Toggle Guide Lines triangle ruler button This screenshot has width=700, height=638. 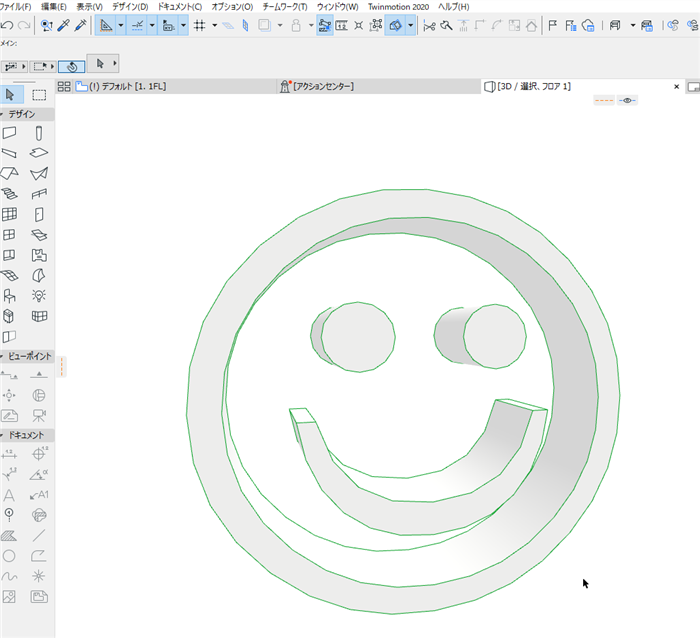[x=106, y=25]
